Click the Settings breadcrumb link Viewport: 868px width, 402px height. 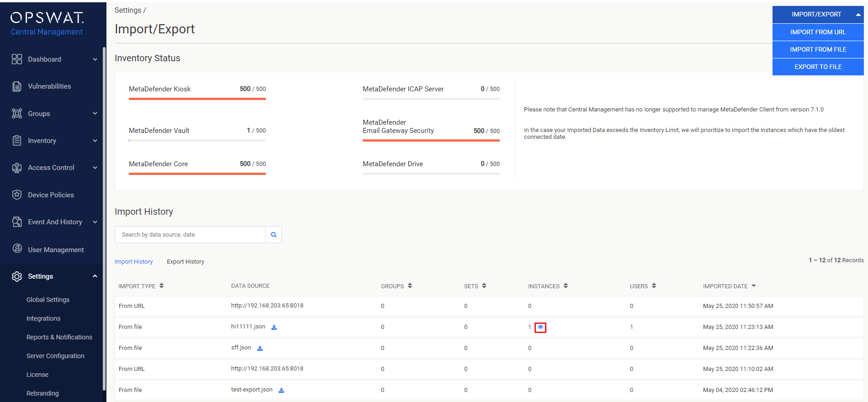128,10
